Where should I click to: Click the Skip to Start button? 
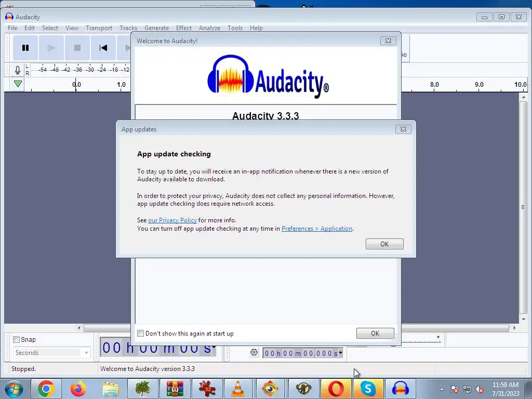(x=103, y=48)
